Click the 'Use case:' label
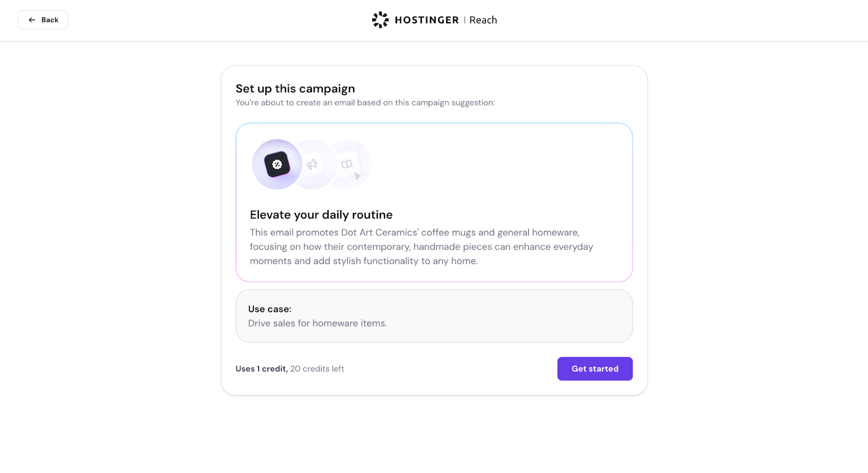 tap(270, 309)
